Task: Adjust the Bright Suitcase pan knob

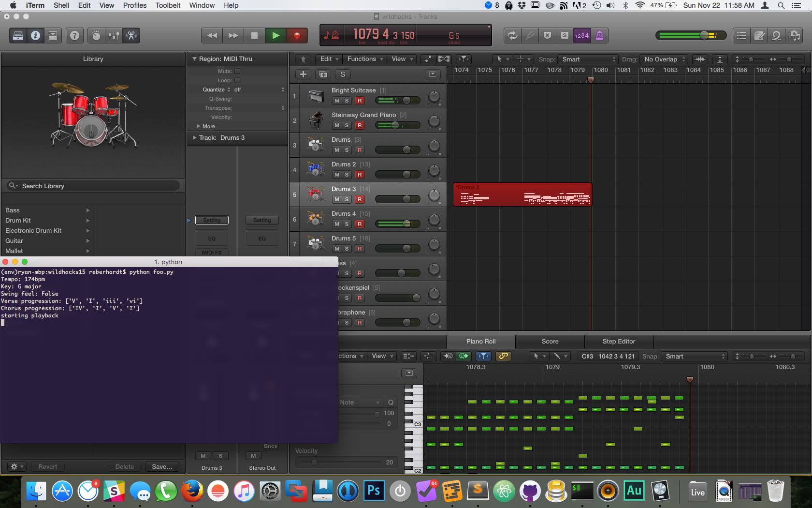Action: pyautogui.click(x=434, y=97)
